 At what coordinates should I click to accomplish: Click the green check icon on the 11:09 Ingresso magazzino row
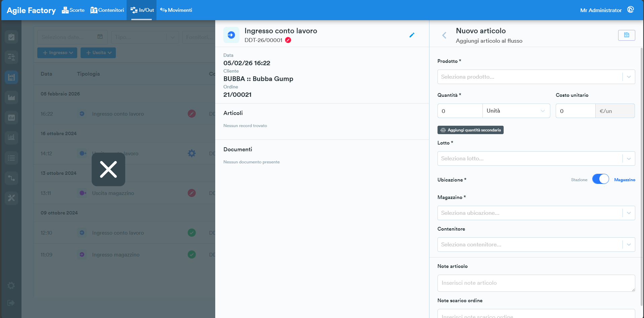click(192, 254)
